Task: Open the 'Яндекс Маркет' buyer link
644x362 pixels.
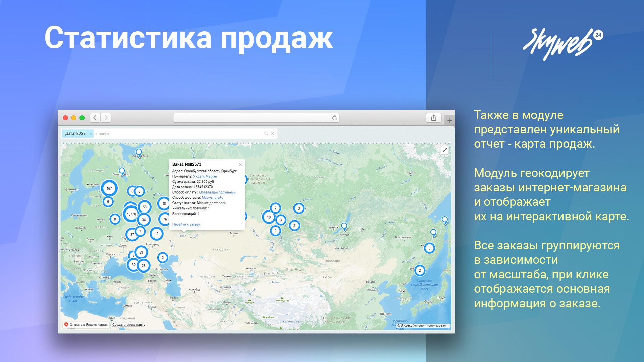Action: click(x=205, y=176)
